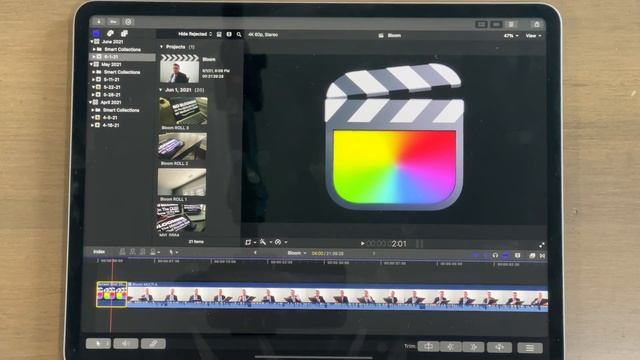Open the Retime speedometer dropdown

(280, 242)
